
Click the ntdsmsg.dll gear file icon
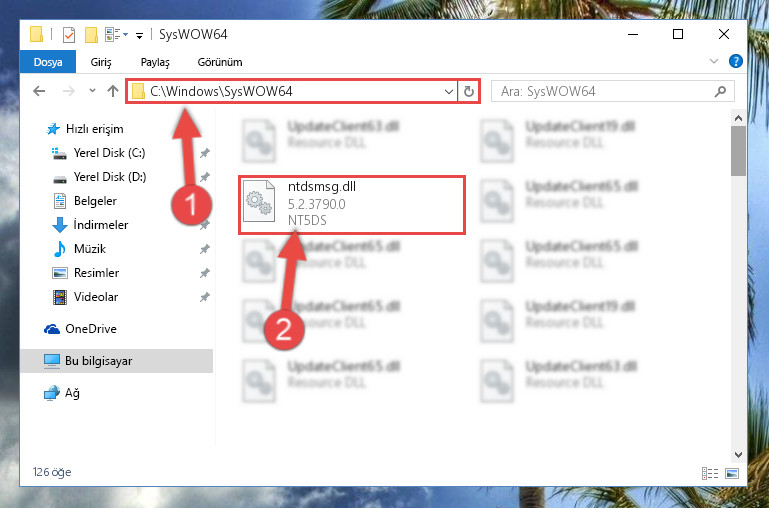click(x=259, y=201)
